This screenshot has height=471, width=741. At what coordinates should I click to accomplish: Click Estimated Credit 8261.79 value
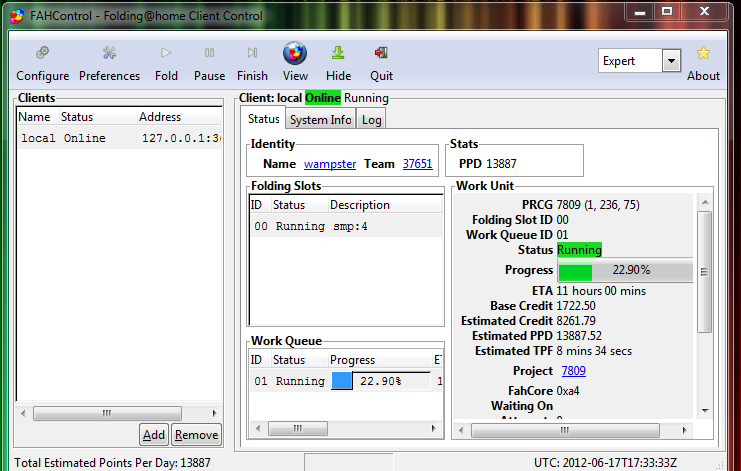pos(576,321)
